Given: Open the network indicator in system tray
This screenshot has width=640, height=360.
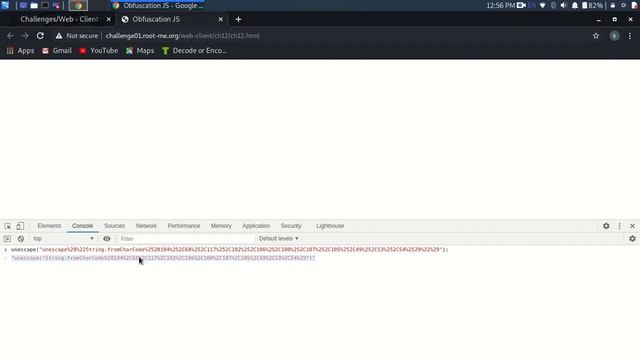Looking at the screenshot, I should tap(542, 5).
